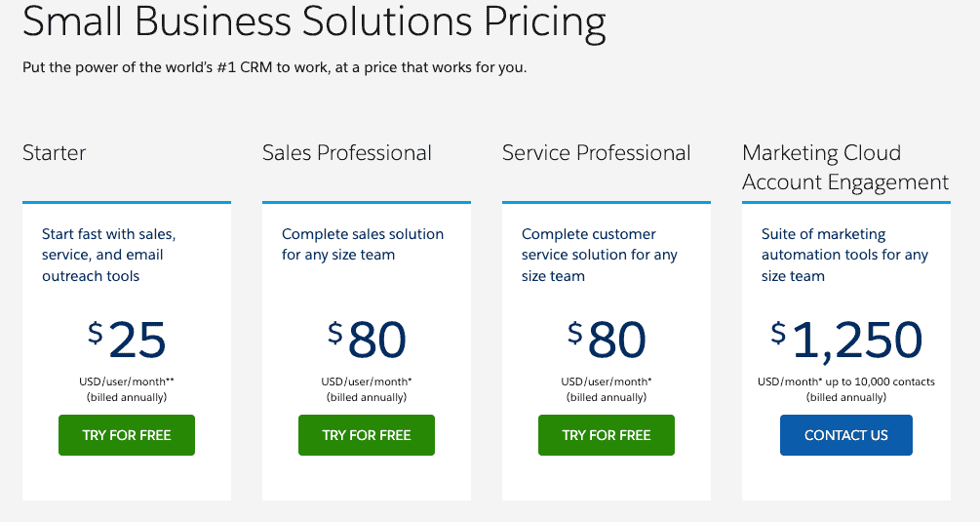Select the $1,250 Marketing Cloud price

[846, 341]
